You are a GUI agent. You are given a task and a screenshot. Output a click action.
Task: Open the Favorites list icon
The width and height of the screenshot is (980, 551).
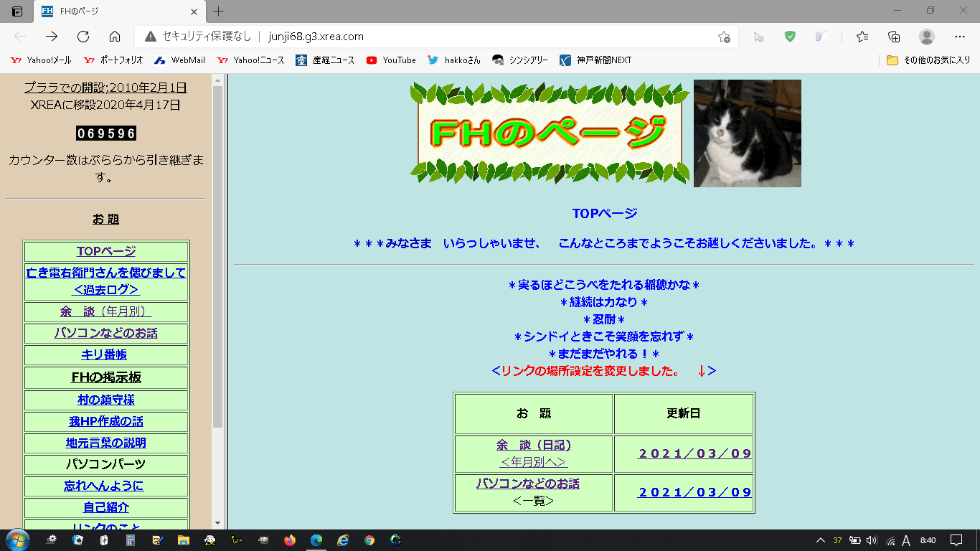pyautogui.click(x=862, y=37)
